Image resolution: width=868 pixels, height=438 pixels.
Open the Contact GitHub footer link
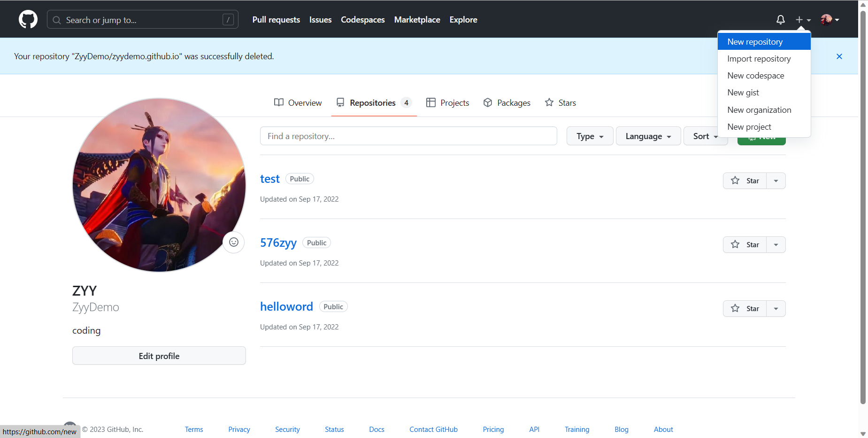(433, 430)
